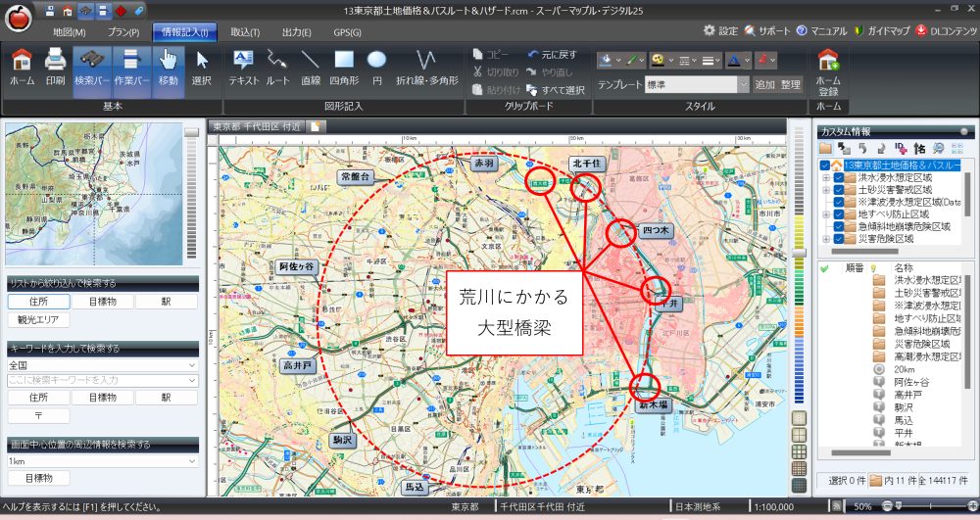
Task: Switch to the 出力(E) ribbon tab
Action: pos(295,32)
